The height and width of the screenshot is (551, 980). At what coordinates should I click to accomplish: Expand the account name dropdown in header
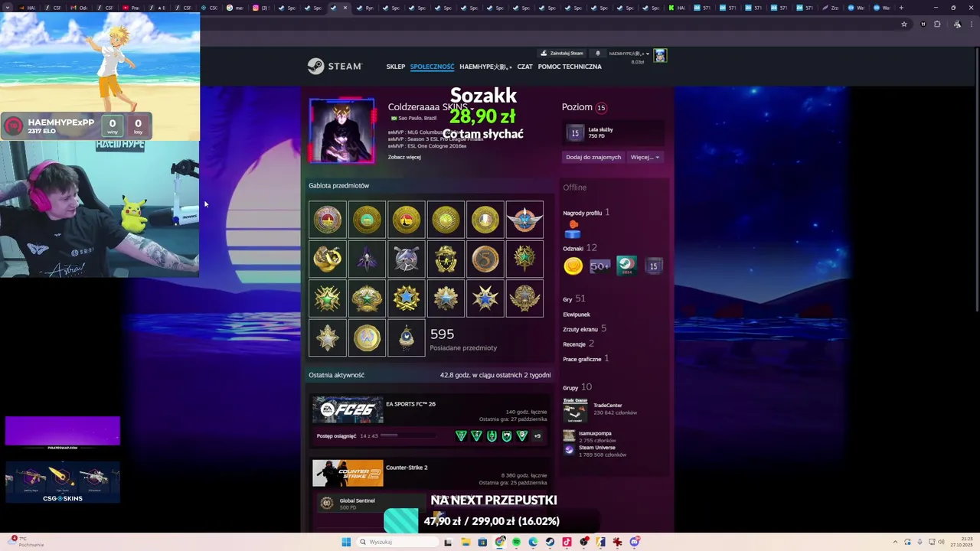tap(629, 54)
